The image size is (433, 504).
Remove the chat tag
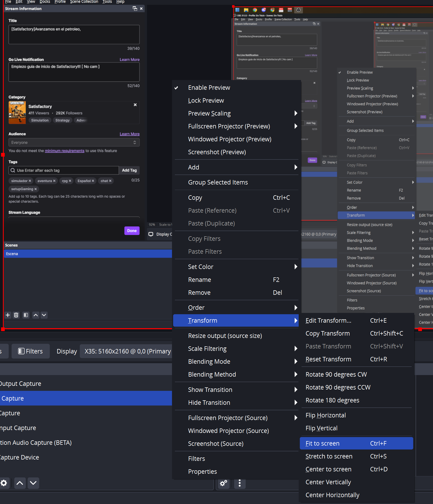(110, 181)
